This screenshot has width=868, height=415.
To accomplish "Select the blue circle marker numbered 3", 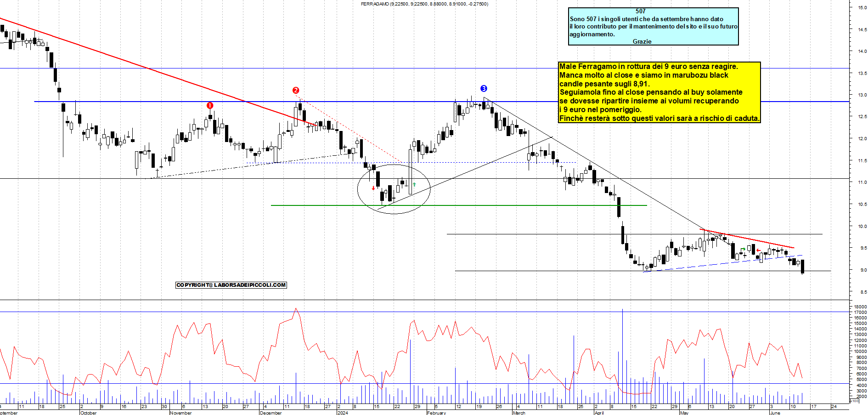I will (484, 89).
